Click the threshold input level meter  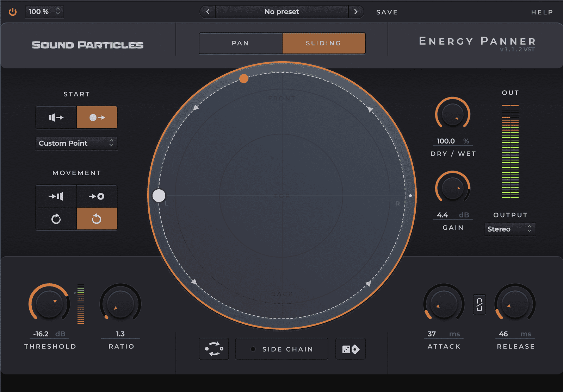[x=81, y=304]
